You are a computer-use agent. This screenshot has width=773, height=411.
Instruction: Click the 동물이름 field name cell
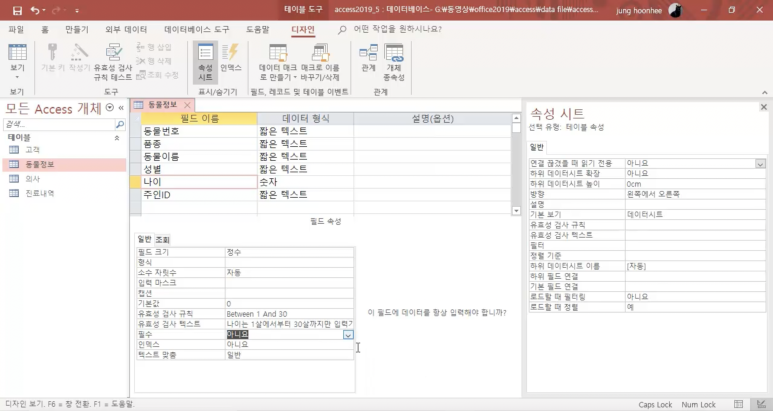pos(199,157)
